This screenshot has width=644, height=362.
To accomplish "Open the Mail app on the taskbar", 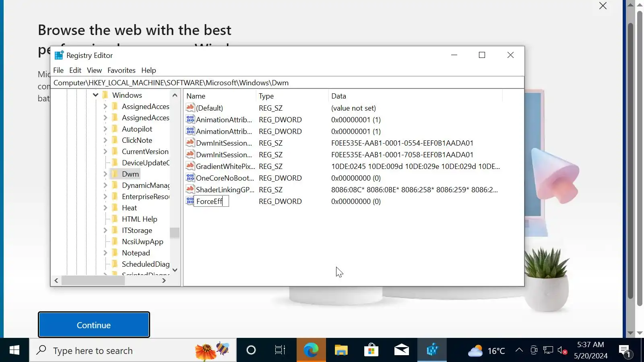I will pyautogui.click(x=401, y=350).
